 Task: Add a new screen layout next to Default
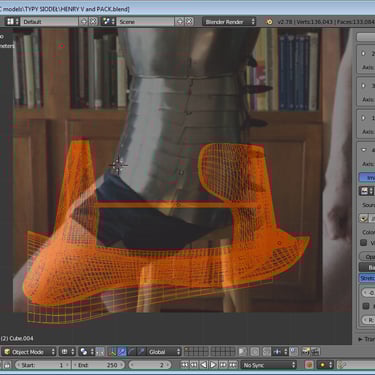click(x=84, y=22)
